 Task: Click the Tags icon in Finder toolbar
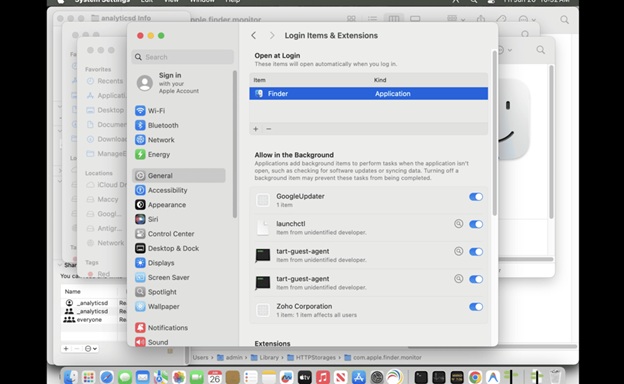click(x=501, y=19)
